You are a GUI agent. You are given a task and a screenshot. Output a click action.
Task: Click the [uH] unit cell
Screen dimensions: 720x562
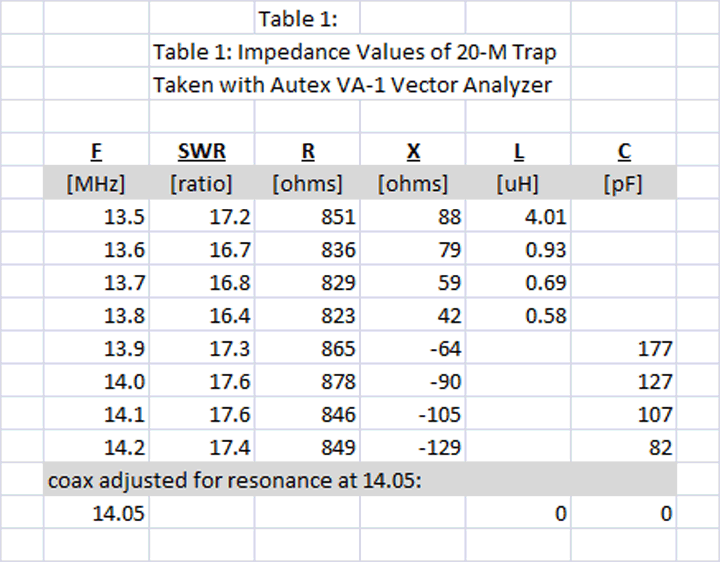point(518,184)
